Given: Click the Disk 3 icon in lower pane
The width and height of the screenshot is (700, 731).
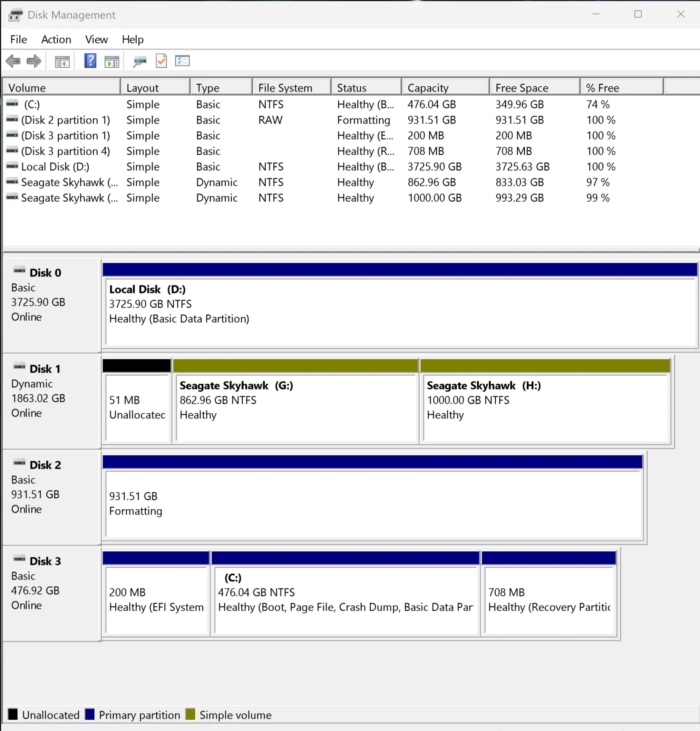Looking at the screenshot, I should (x=19, y=559).
